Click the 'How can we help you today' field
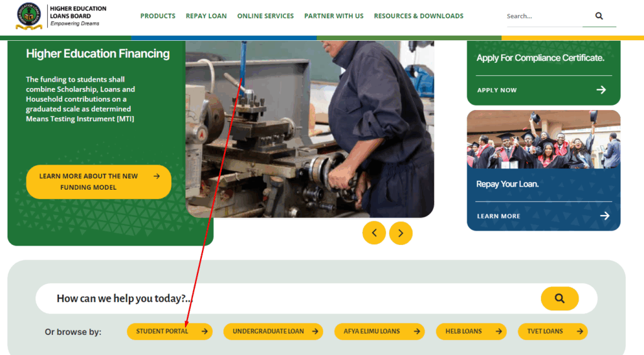The height and width of the screenshot is (355, 644). 283,298
